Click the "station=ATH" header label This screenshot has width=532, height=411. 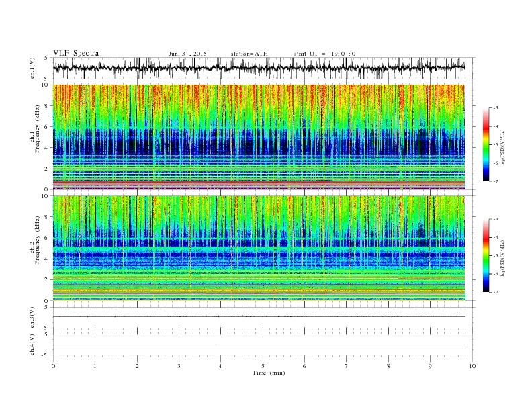[249, 54]
